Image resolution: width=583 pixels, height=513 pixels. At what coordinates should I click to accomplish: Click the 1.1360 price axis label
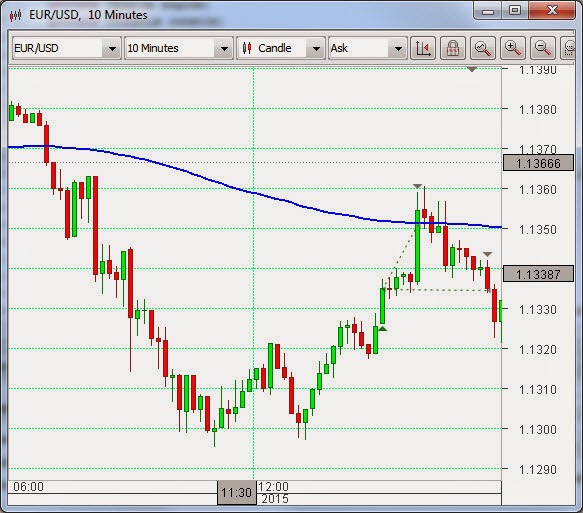click(538, 190)
